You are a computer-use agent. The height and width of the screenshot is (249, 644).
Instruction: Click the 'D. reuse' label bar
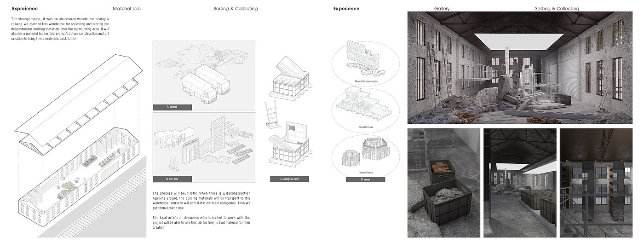(365, 179)
